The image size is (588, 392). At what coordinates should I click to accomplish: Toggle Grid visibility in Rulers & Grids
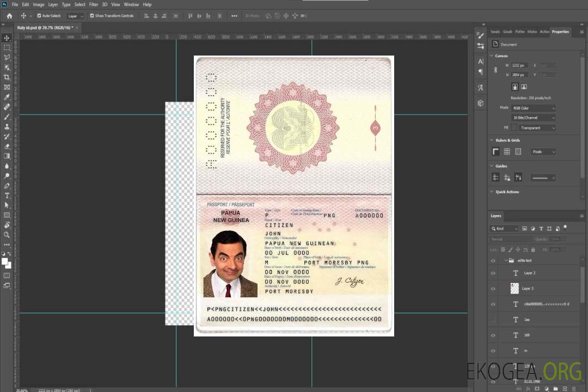pos(507,151)
